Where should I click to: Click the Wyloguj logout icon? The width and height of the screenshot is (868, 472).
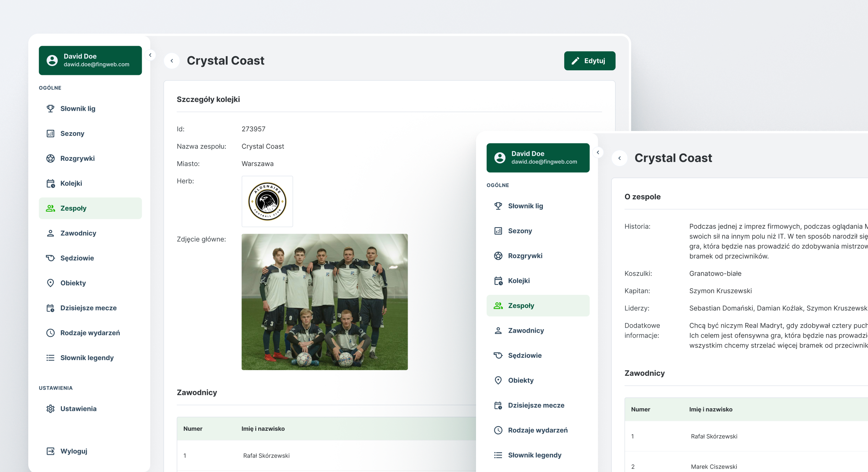pos(50,451)
